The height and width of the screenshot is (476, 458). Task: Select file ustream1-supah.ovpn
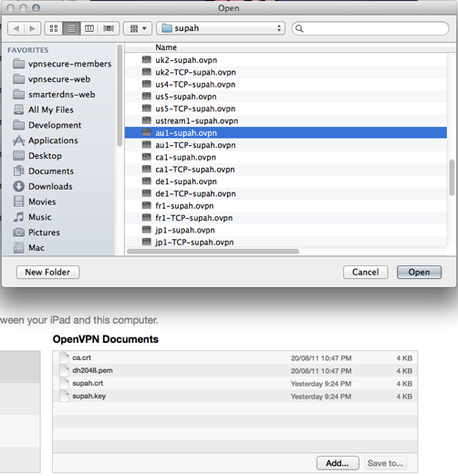click(286, 120)
